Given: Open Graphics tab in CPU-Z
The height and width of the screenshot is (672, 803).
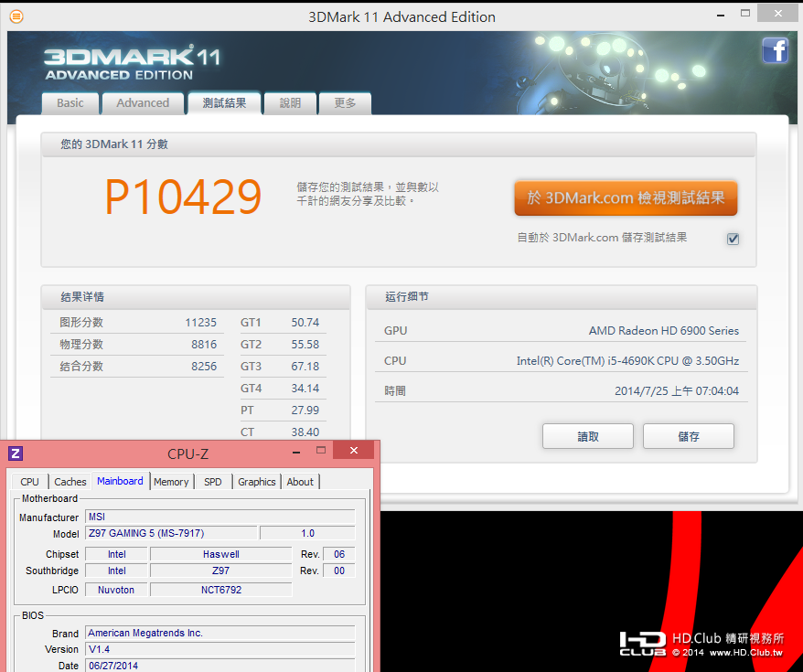Looking at the screenshot, I should click(x=257, y=482).
